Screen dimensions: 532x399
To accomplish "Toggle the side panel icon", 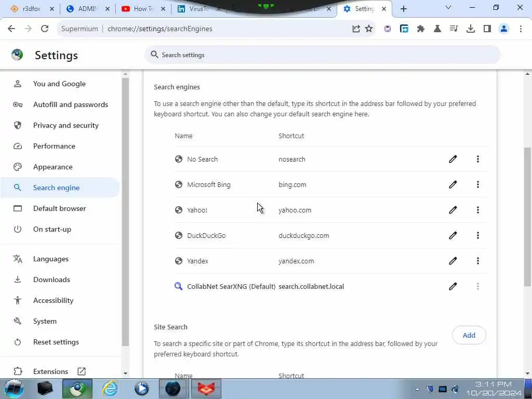I will (487, 29).
